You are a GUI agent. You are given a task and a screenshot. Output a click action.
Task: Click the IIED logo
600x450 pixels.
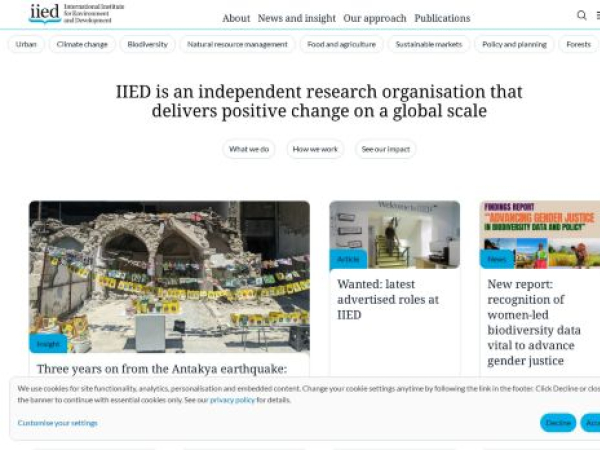[77, 14]
